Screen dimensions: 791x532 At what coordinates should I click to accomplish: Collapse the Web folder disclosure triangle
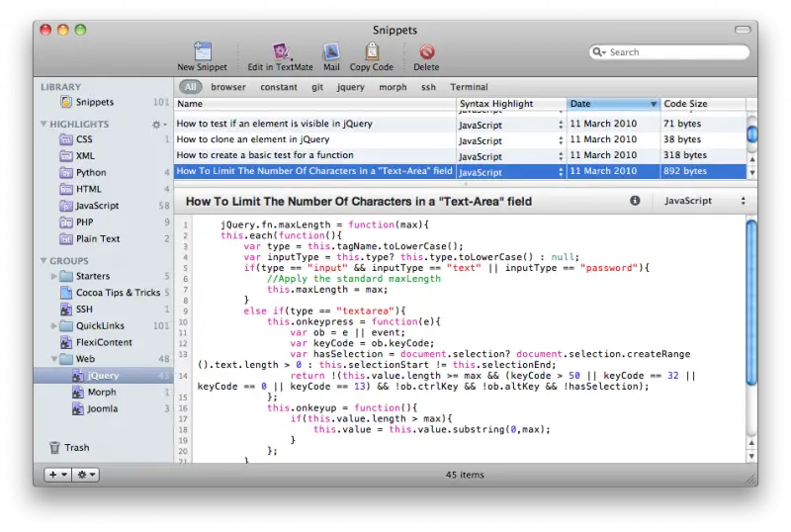point(54,359)
